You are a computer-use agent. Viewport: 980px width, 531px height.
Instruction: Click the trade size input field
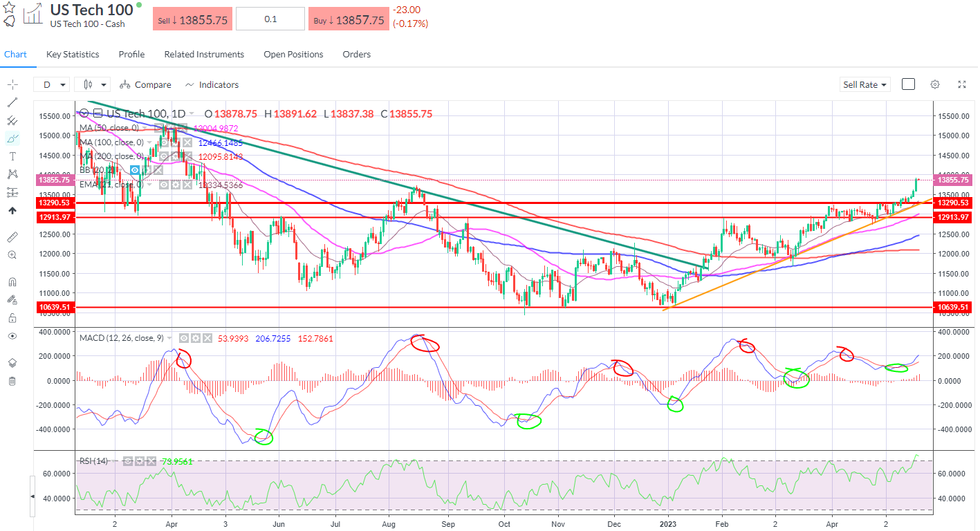point(270,19)
